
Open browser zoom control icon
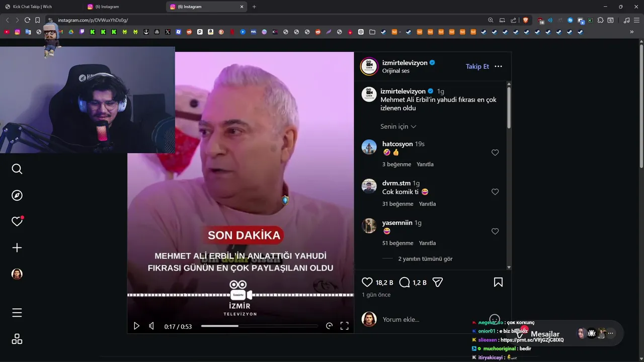tap(491, 20)
